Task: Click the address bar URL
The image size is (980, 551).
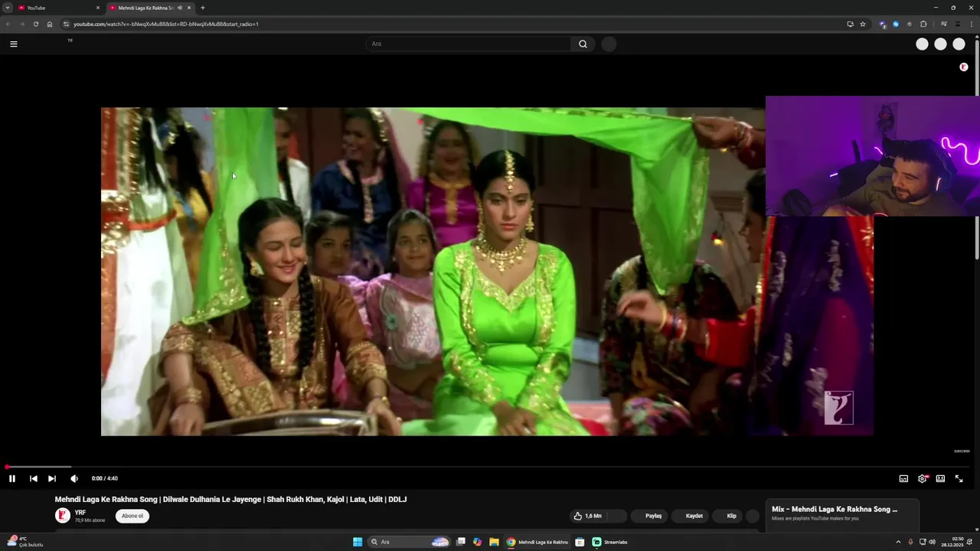Action: (x=166, y=24)
